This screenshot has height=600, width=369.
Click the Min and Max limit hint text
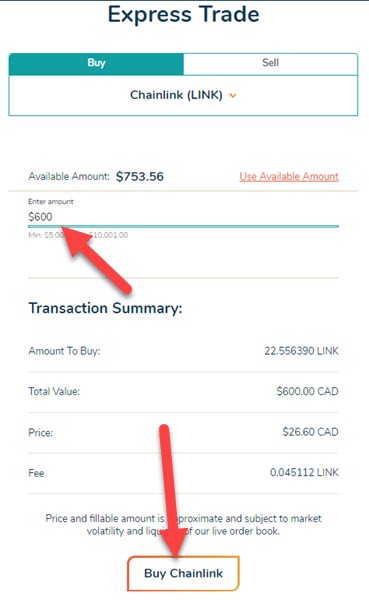pos(78,235)
